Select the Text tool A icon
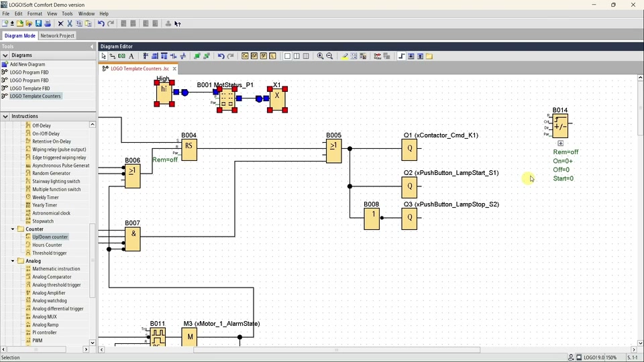The image size is (644, 362). (x=131, y=56)
